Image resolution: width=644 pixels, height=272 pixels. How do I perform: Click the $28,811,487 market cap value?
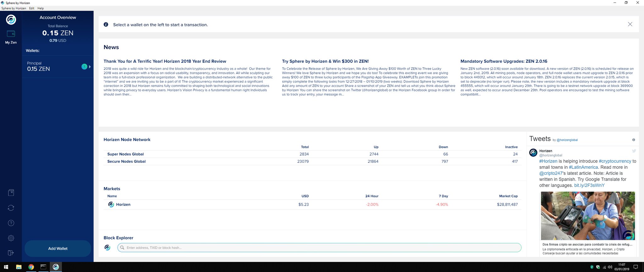(x=507, y=205)
